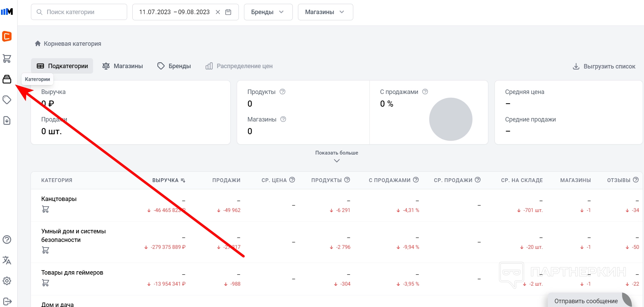Click the shopping cart sidebar icon
Image resolution: width=644 pixels, height=307 pixels.
pos(7,59)
